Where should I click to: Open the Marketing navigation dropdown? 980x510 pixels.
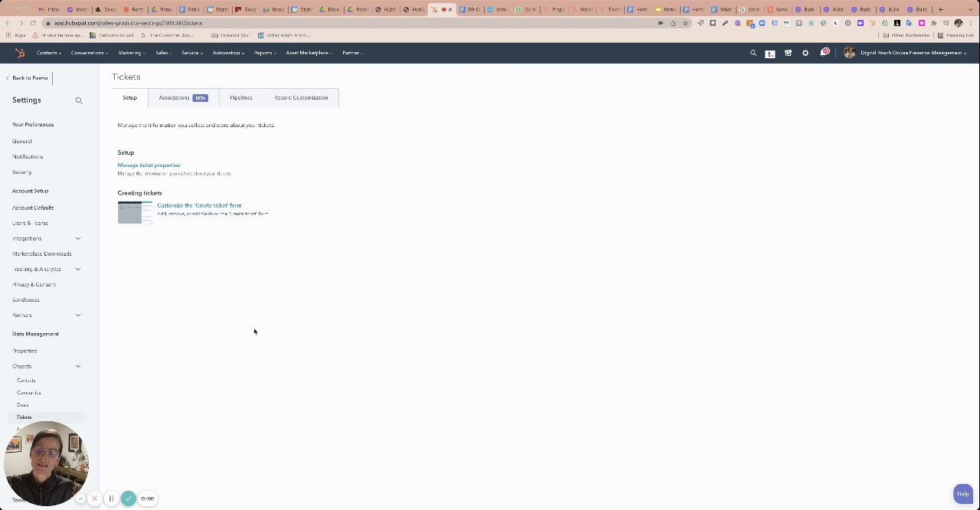[x=132, y=53]
